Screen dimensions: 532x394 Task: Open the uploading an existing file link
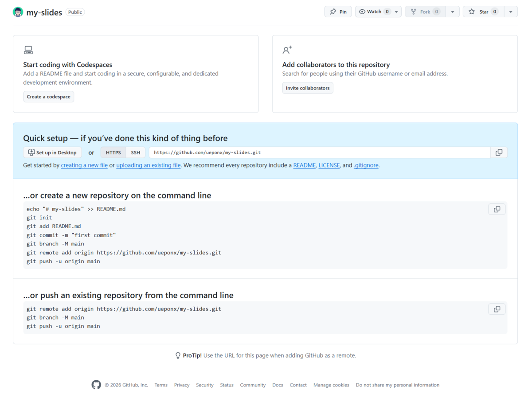click(149, 165)
